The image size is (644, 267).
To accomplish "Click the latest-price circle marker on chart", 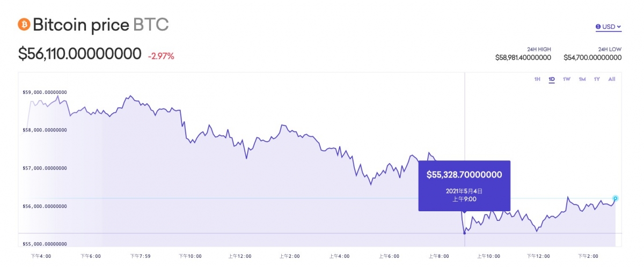I will pos(616,198).
